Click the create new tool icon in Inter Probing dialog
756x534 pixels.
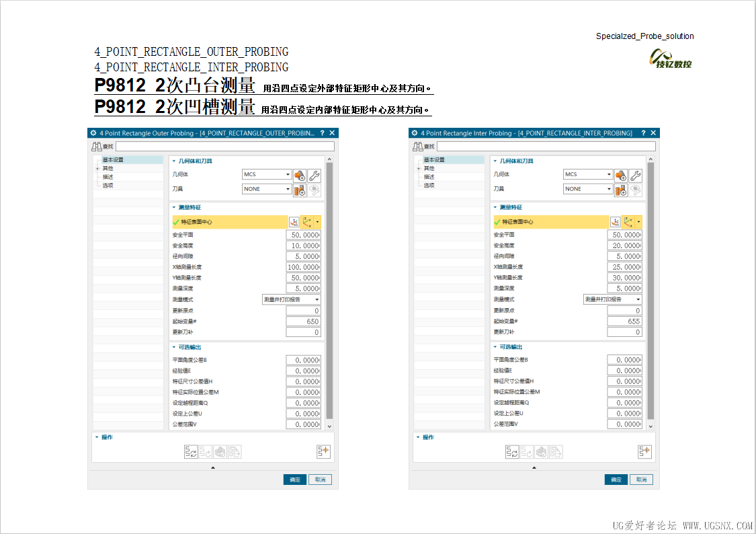620,190
